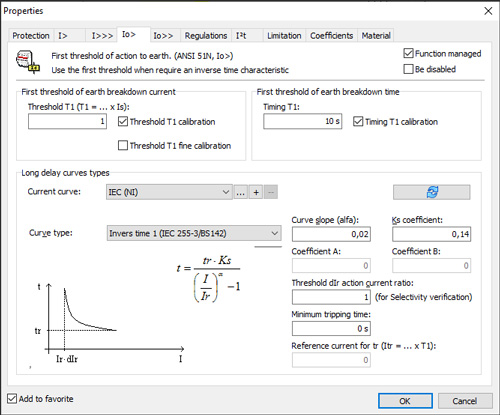Click the Ks coefficient input field

point(431,234)
